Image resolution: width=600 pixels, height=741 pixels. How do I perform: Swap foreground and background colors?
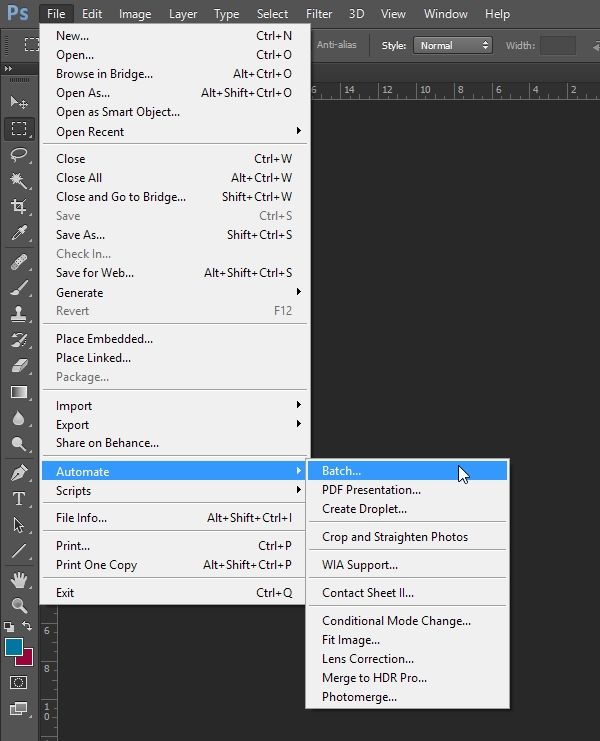[27, 626]
